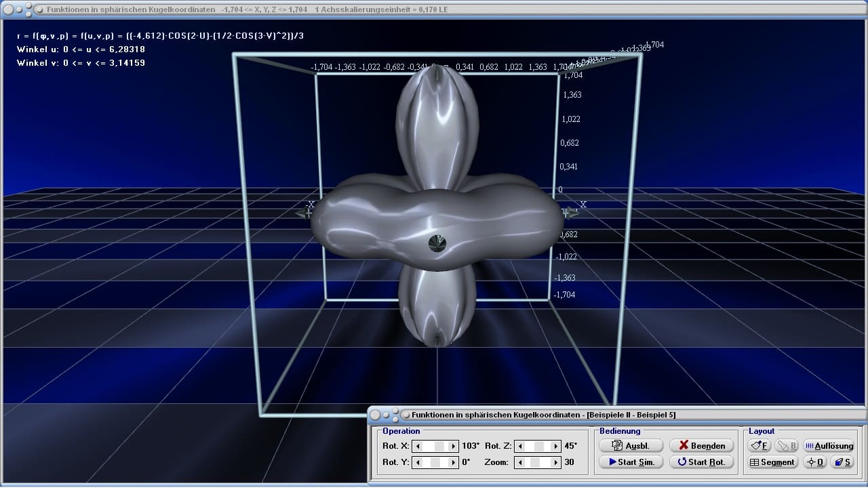This screenshot has width=868, height=488.
Task: Click the left X axis label
Action: 311,205
